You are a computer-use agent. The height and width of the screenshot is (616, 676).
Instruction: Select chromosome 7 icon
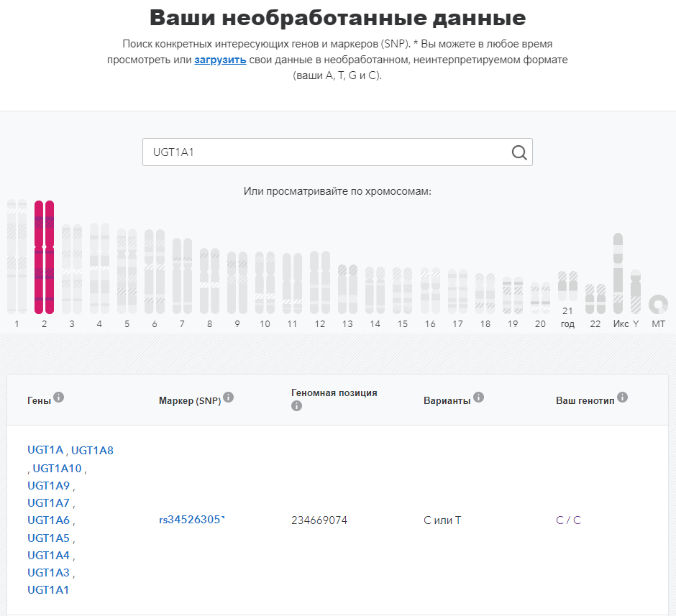[182, 276]
